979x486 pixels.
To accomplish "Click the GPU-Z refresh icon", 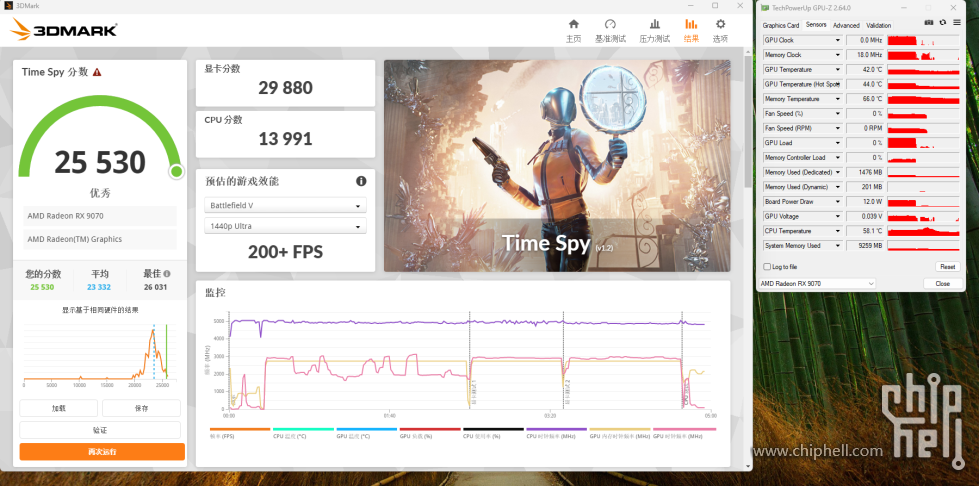I will tap(943, 22).
